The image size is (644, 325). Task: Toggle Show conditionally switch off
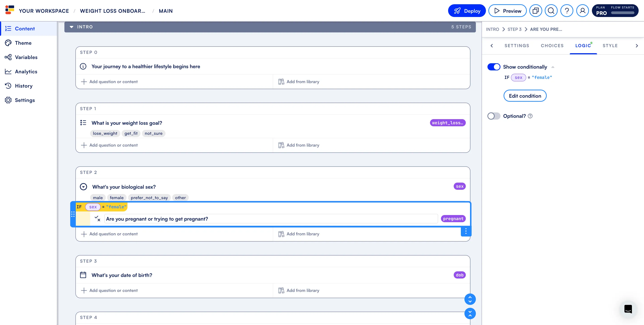click(494, 67)
